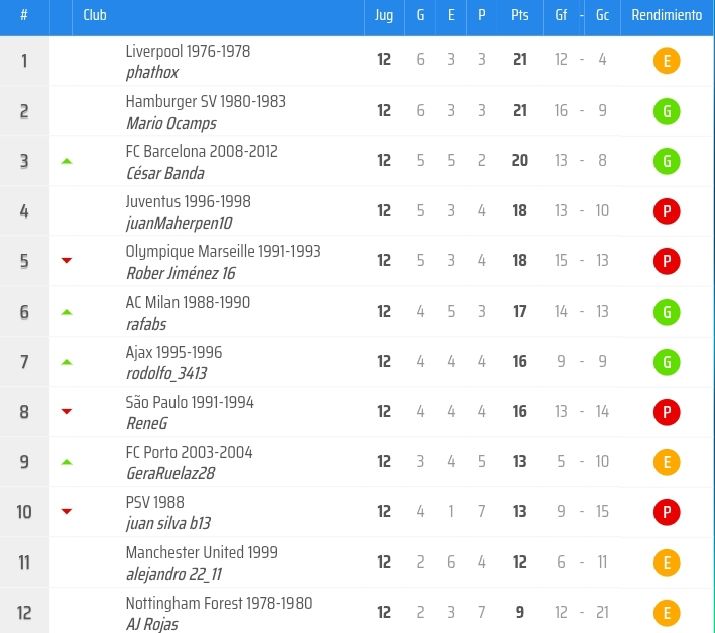Open the Liverpool 1976-1978 club link
The image size is (715, 633).
(x=188, y=51)
